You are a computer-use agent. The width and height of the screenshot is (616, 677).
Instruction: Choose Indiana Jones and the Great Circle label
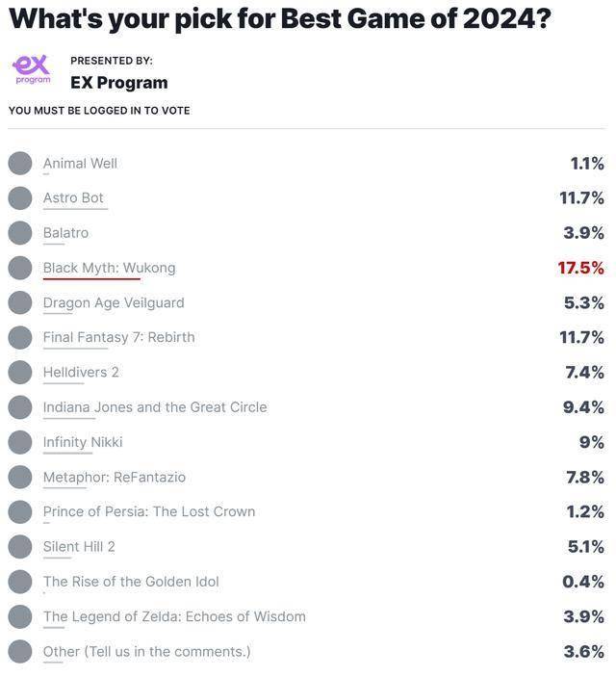click(x=155, y=407)
